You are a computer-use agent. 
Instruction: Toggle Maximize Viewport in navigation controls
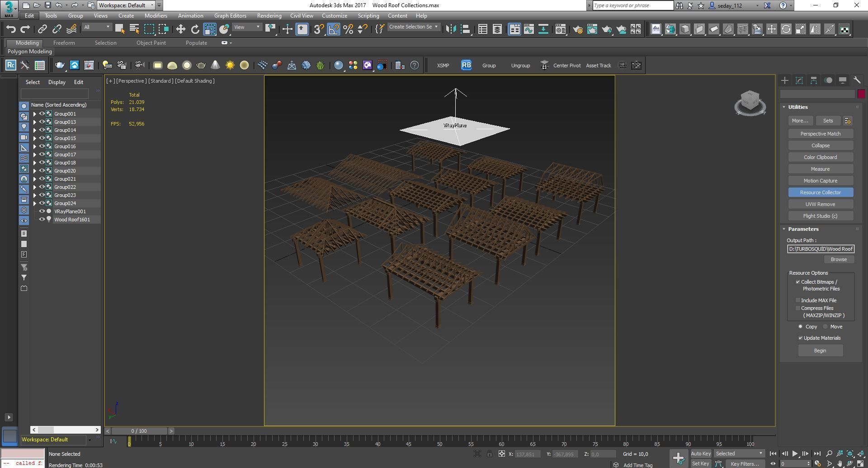pyautogui.click(x=860, y=463)
